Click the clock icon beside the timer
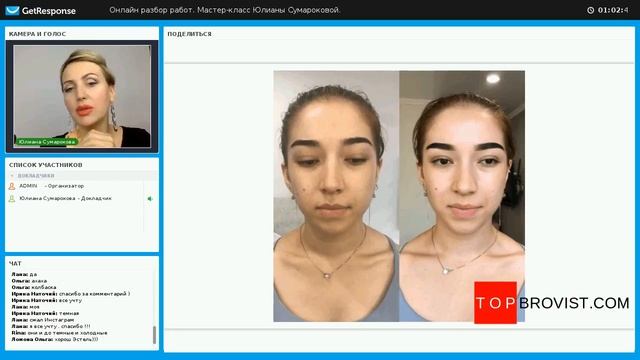The height and width of the screenshot is (360, 640). (590, 10)
